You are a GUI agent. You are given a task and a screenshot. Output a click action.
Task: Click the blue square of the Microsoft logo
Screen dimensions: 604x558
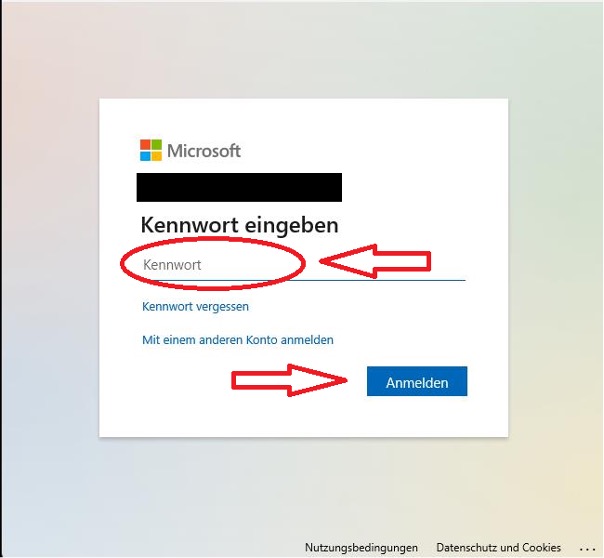click(x=145, y=156)
